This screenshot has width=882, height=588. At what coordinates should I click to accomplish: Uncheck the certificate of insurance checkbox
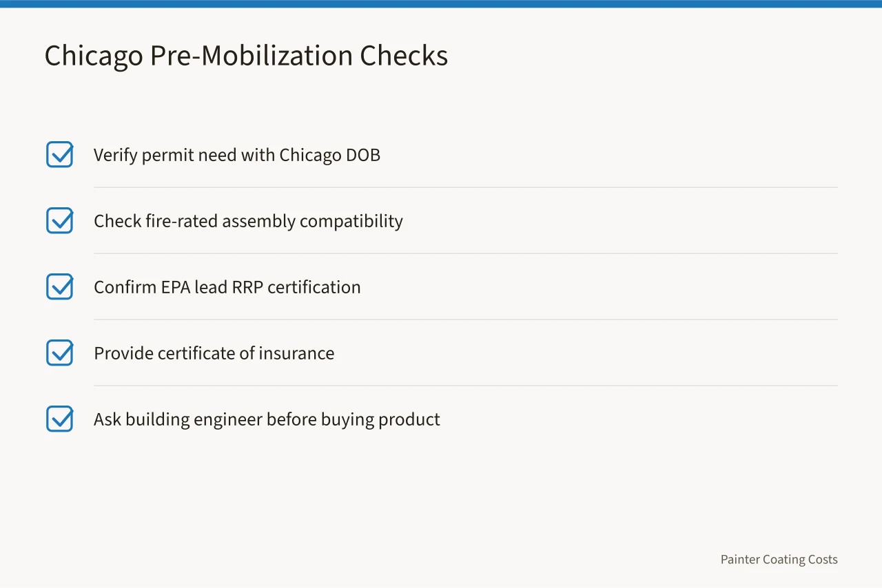click(x=60, y=353)
